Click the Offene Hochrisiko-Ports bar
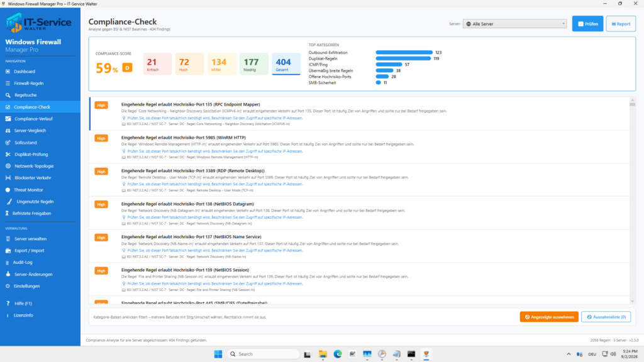 (382, 77)
